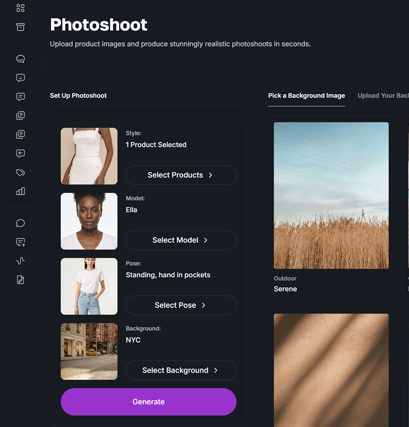
Task: Click the '1 Product Selected' text
Action: pyautogui.click(x=156, y=145)
